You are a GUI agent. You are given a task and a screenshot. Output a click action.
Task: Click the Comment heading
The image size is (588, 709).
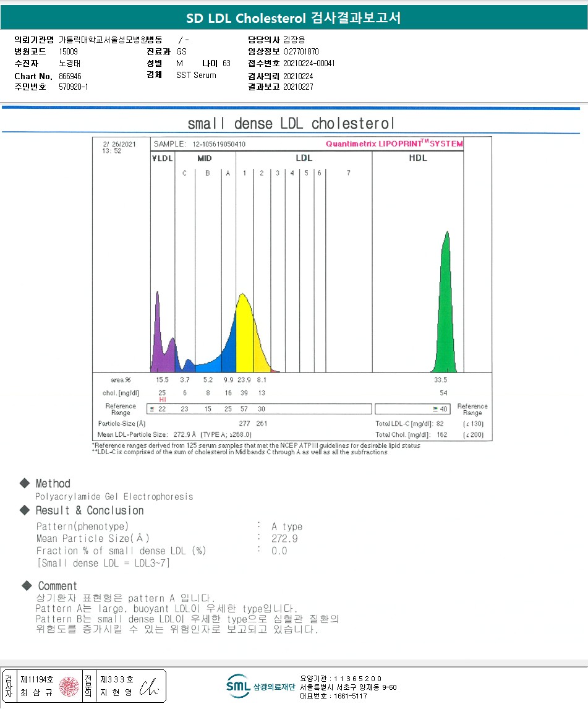tap(58, 585)
